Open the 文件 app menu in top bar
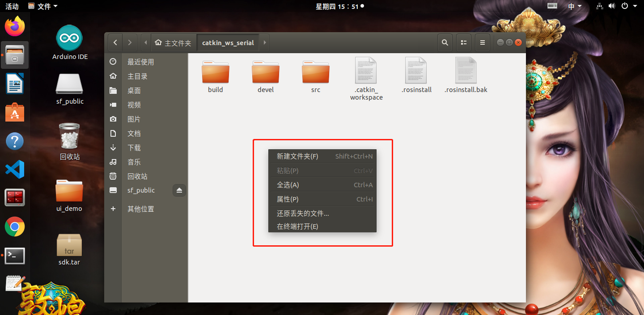The height and width of the screenshot is (315, 644). coord(43,6)
